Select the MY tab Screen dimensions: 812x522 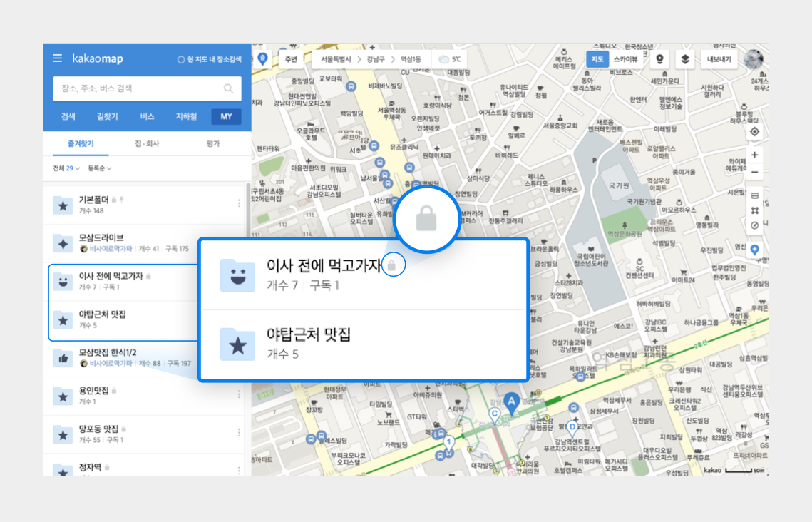coord(226,116)
